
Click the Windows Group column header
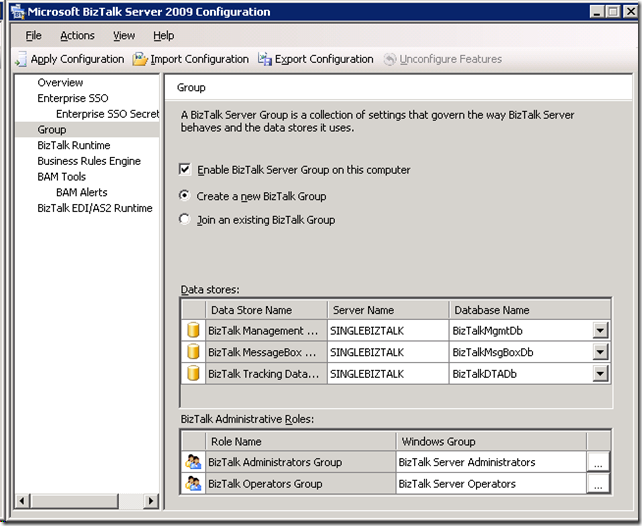(491, 442)
